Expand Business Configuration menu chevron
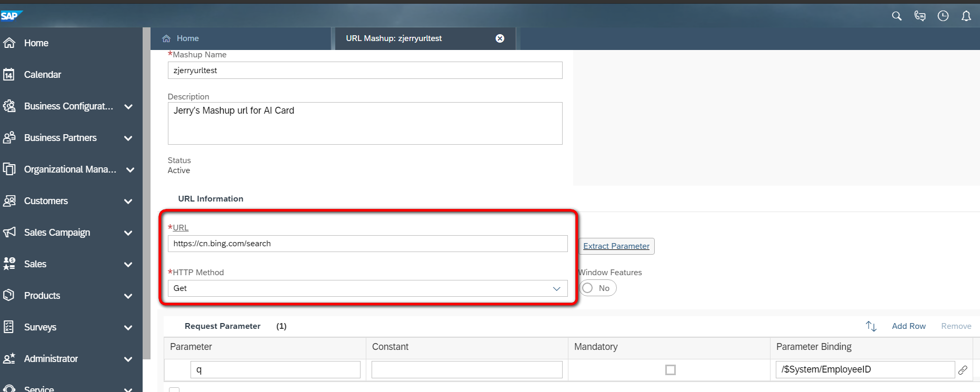Screen dimensions: 980x392 [128, 107]
